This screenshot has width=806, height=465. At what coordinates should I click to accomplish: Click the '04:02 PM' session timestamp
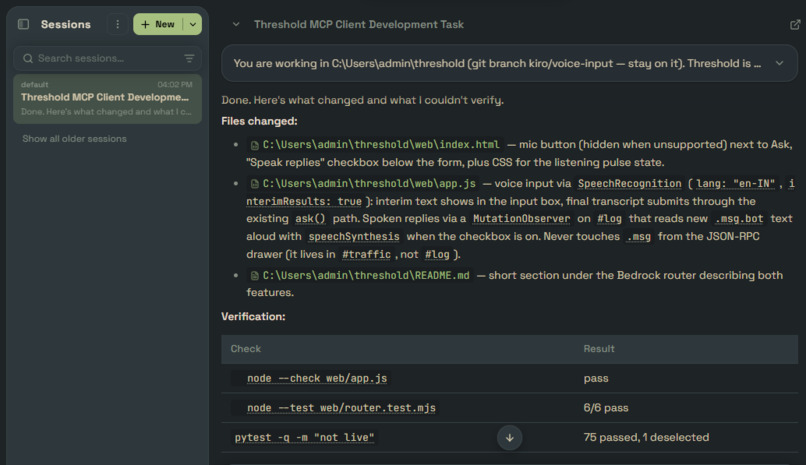(x=175, y=84)
